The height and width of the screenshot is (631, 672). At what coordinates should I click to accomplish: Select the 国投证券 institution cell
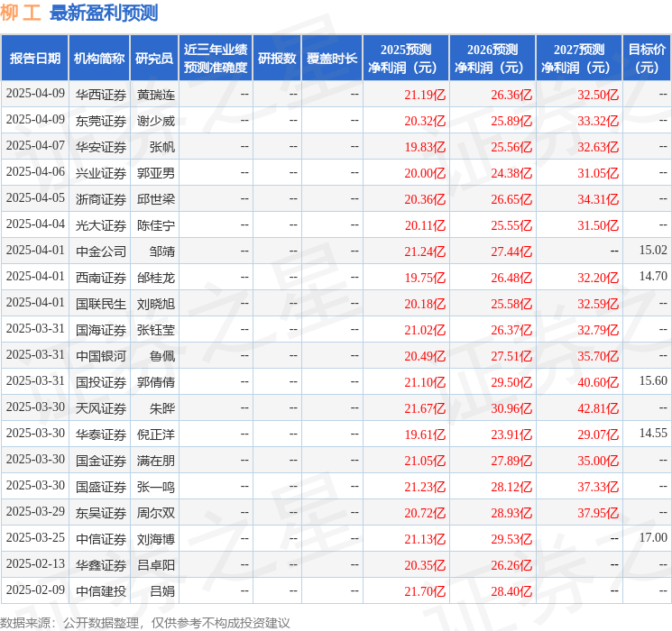click(101, 382)
